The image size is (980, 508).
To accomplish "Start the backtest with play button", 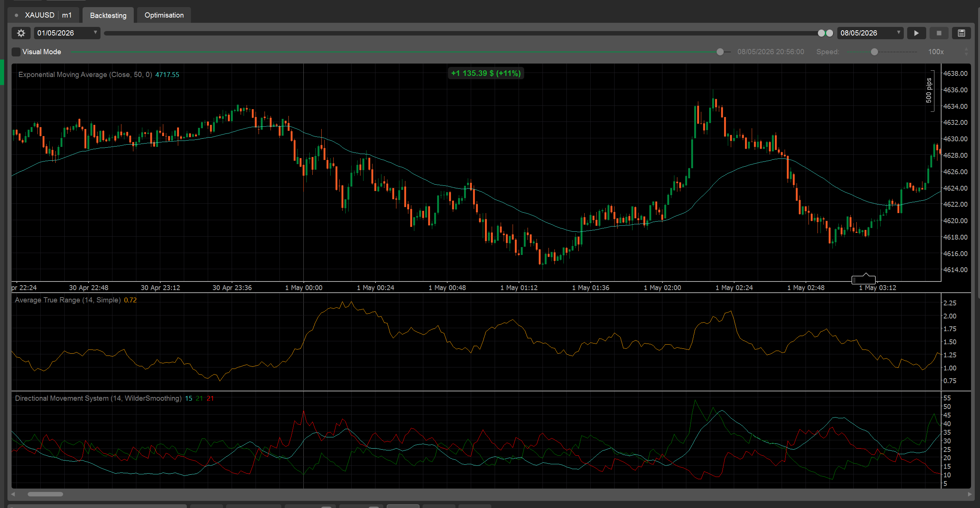I will pyautogui.click(x=916, y=33).
